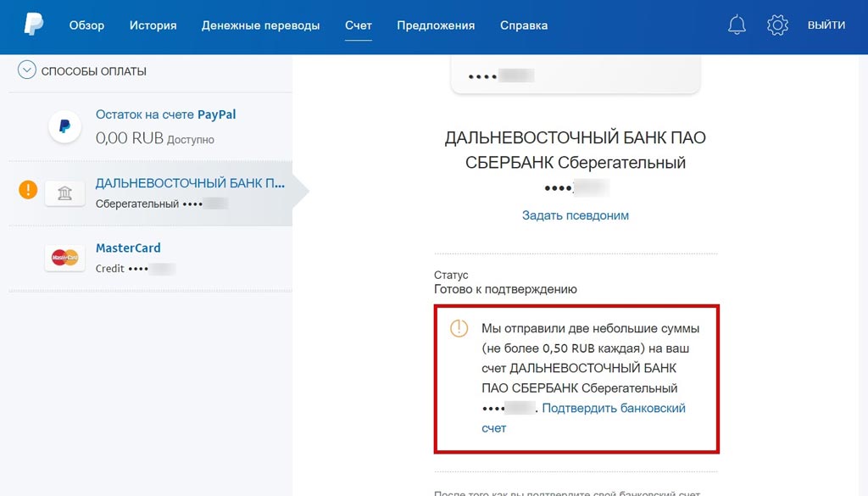Screen dimensions: 868x496
Task: Click the Сберегательный masked number in the sidebar
Action: (x=161, y=203)
